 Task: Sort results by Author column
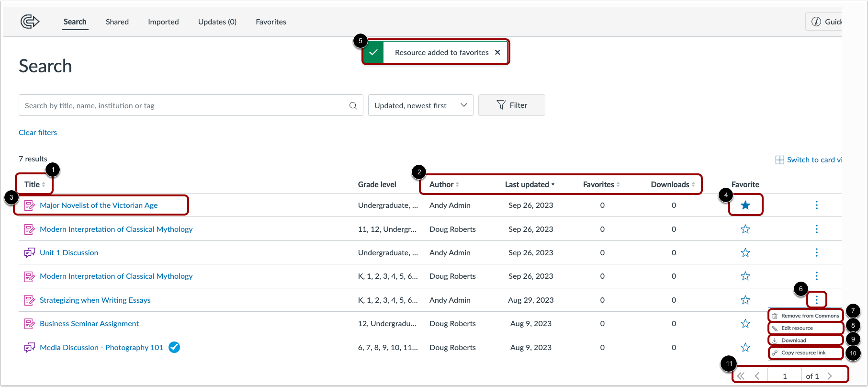coord(444,184)
